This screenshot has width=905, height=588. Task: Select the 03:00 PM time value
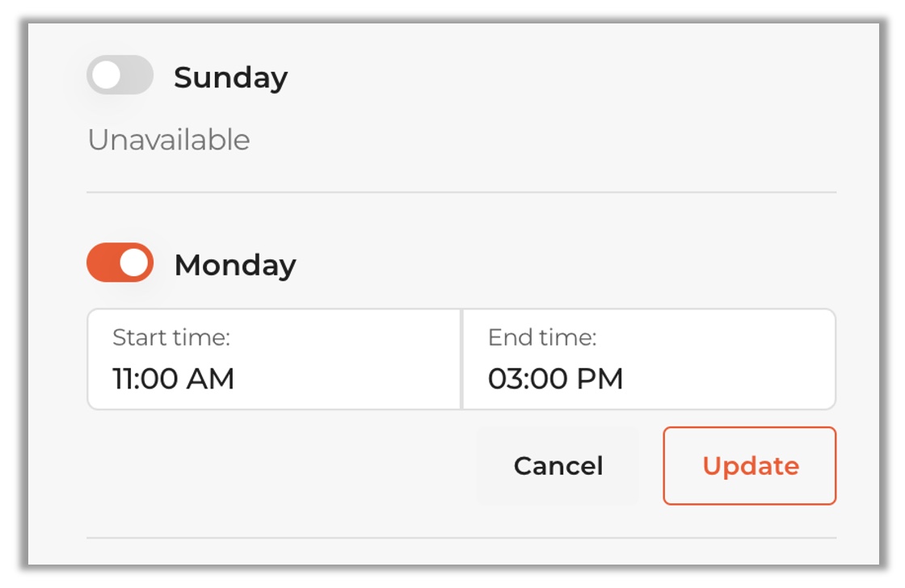tap(556, 378)
